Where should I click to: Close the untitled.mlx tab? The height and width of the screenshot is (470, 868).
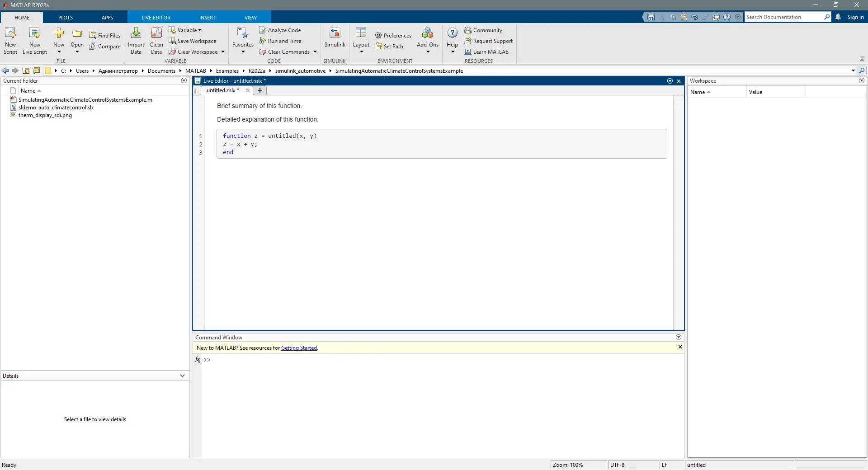tap(248, 90)
